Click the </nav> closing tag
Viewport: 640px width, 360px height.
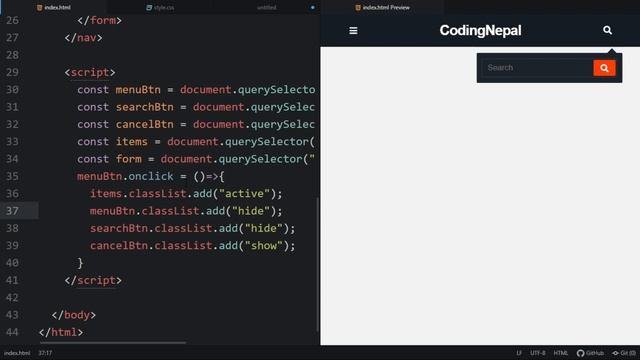click(83, 38)
